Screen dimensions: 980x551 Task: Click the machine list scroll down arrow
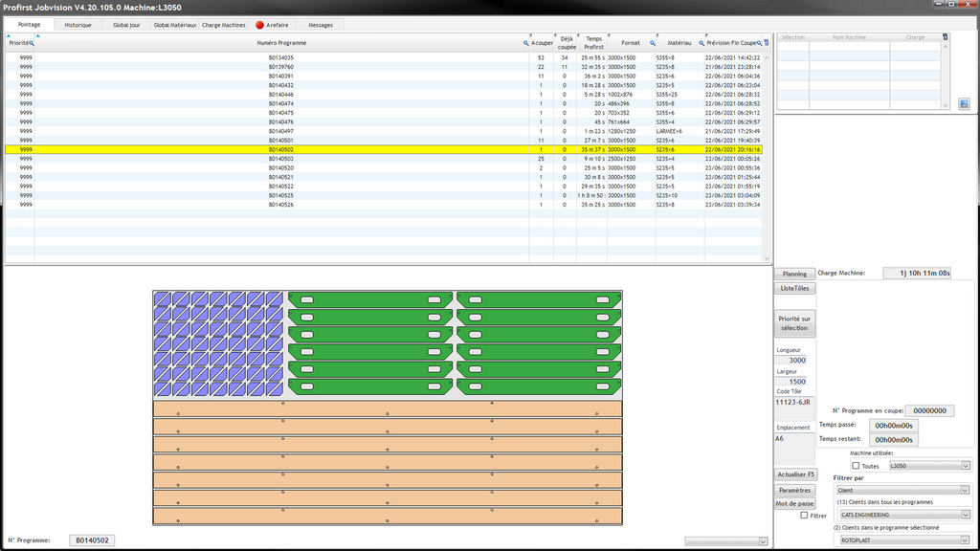[945, 105]
